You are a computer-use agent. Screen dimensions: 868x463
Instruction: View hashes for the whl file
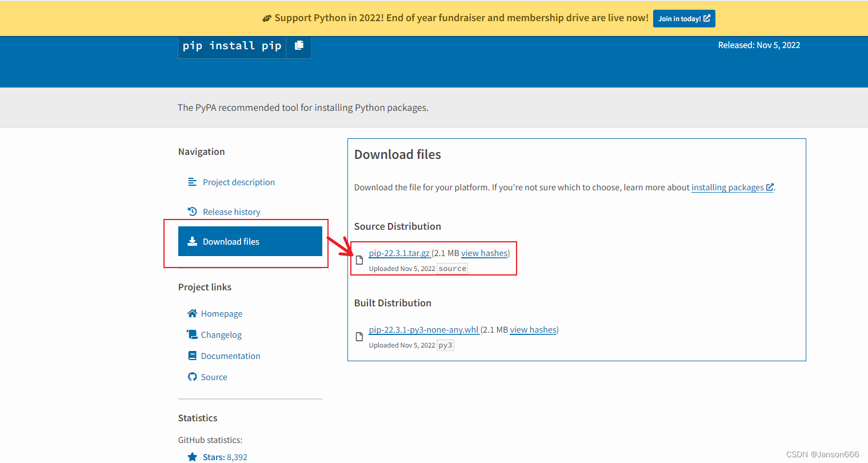tap(533, 330)
